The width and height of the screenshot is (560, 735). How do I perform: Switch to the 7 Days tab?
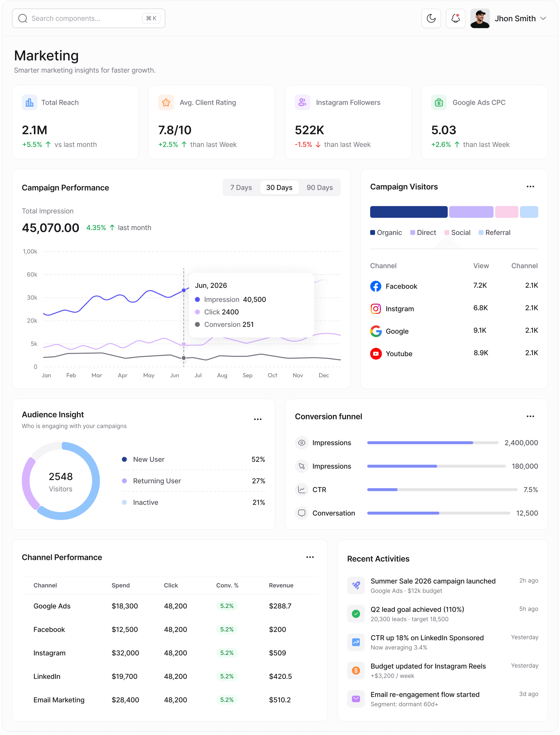(x=241, y=187)
